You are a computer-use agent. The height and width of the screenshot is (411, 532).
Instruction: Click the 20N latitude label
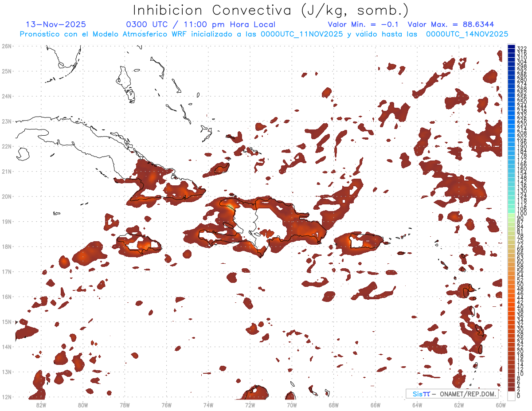tap(6, 196)
